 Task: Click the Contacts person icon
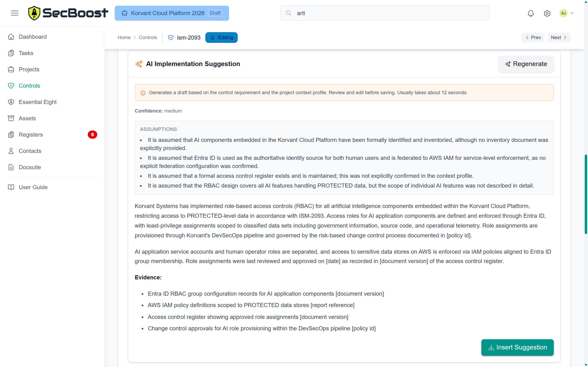click(11, 151)
